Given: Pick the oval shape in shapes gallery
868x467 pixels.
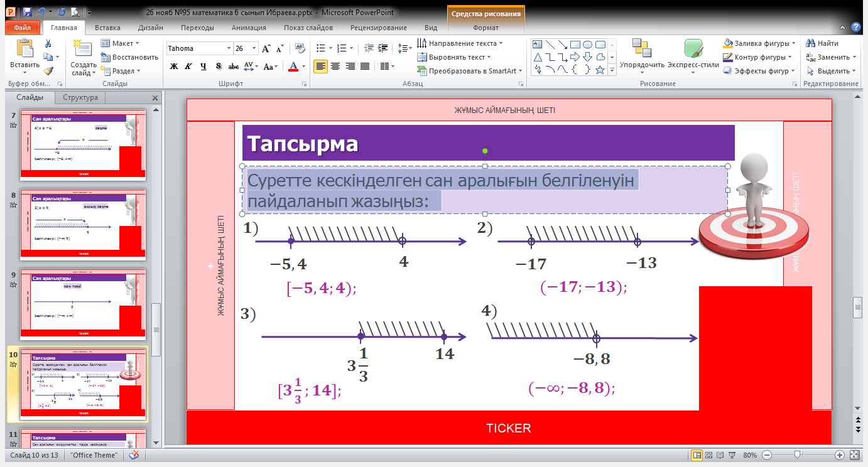Looking at the screenshot, I should point(588,45).
